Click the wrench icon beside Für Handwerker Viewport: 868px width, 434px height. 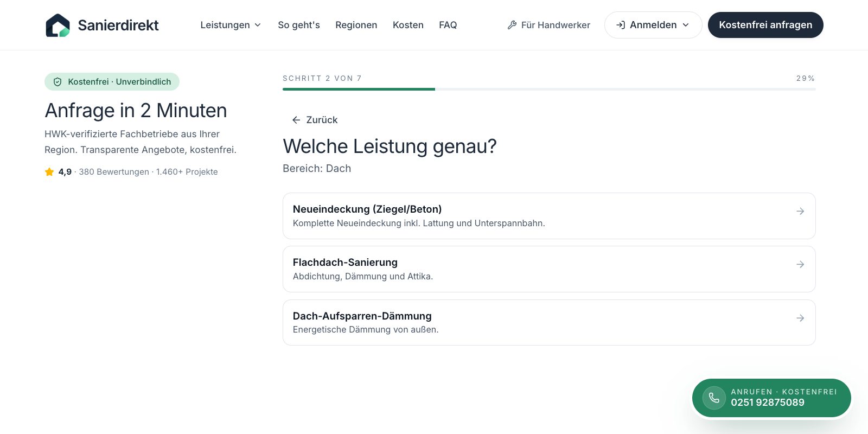point(512,25)
